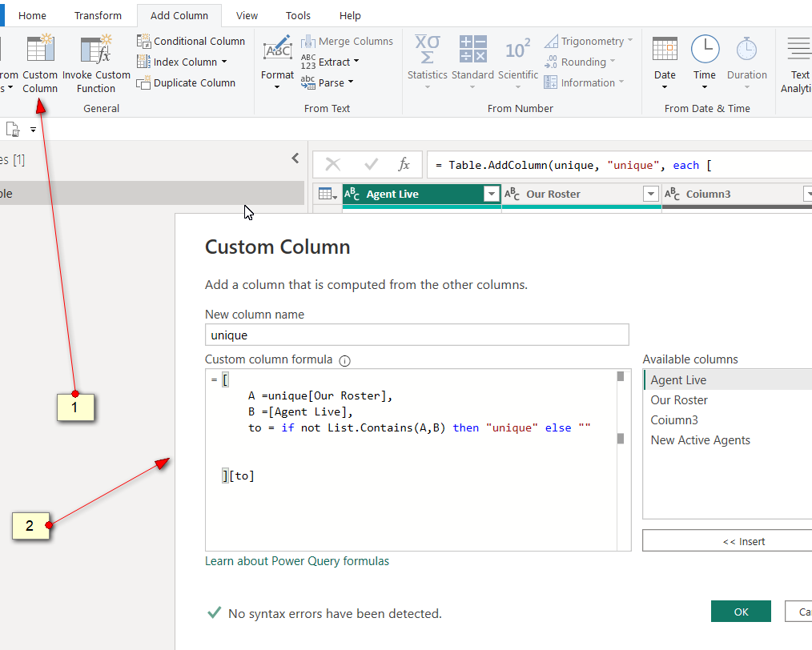Open the Time column tool

coord(705,62)
